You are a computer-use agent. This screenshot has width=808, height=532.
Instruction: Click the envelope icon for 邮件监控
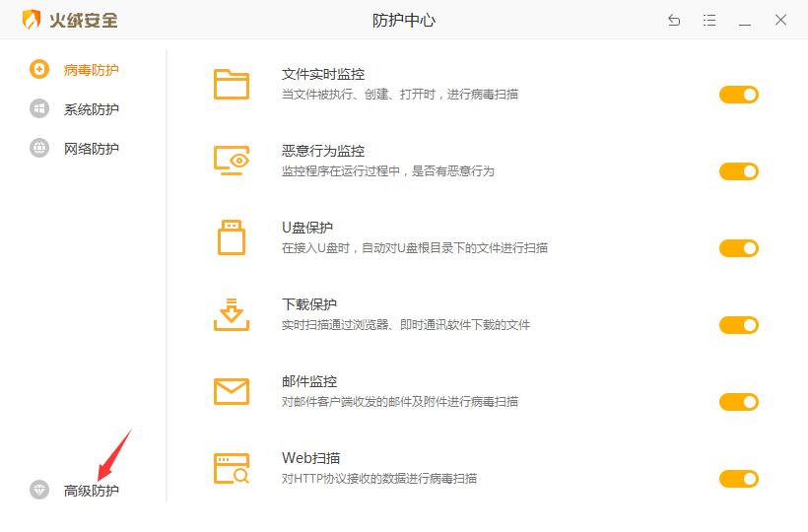pyautogui.click(x=232, y=391)
